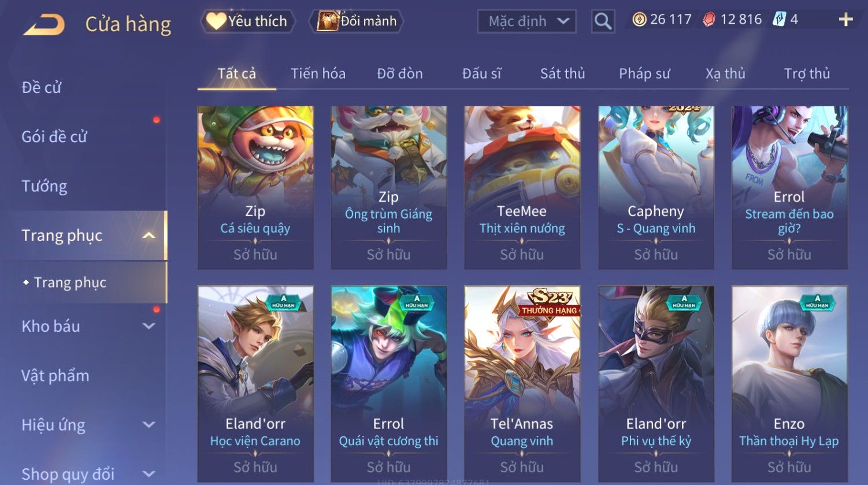Open Capheny S - Quang vinh skin card
This screenshot has height=485, width=868.
click(x=656, y=187)
